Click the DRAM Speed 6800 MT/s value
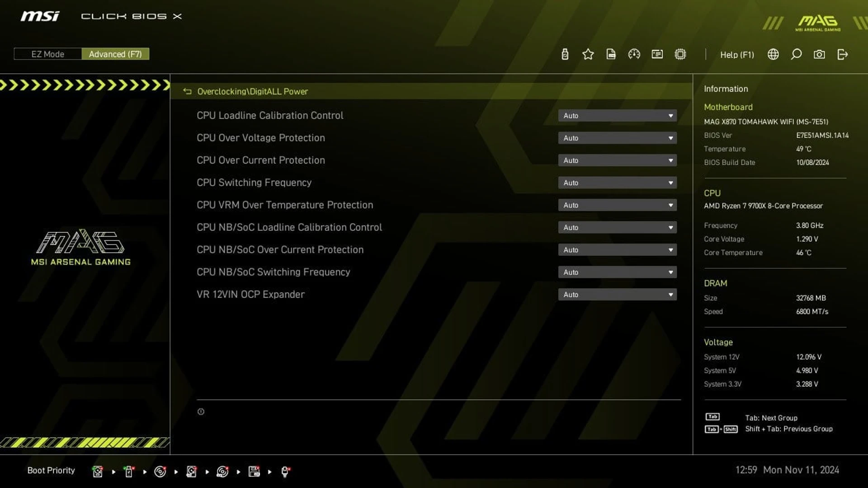 pyautogui.click(x=812, y=312)
